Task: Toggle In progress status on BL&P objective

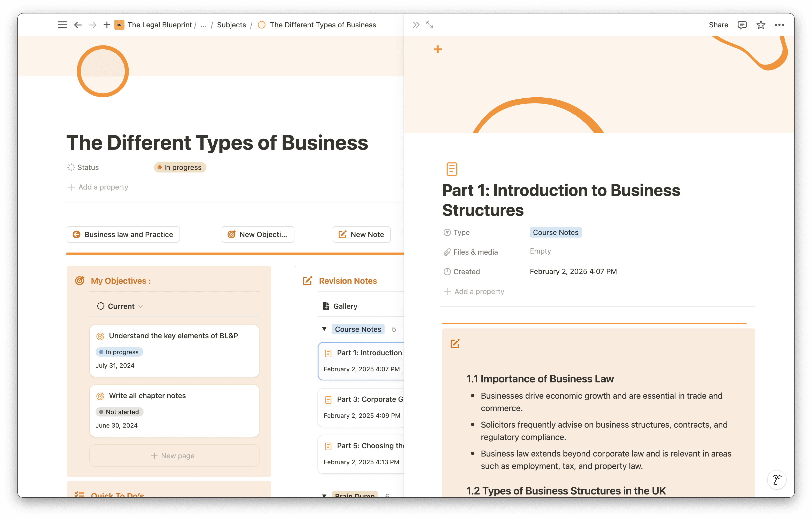Action: tap(119, 352)
